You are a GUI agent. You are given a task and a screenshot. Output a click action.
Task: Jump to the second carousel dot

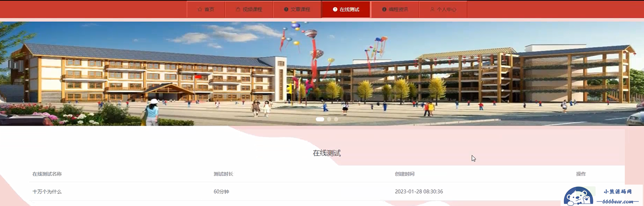[x=329, y=119]
